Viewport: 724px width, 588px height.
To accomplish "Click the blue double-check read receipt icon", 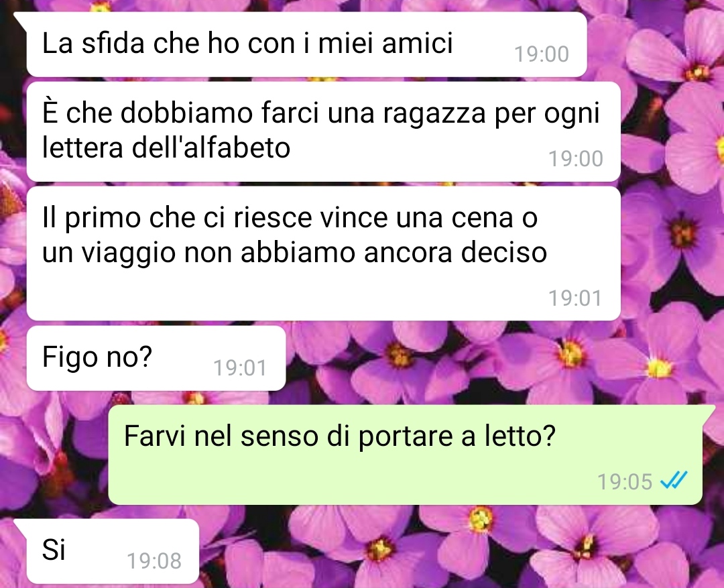I will [x=674, y=480].
